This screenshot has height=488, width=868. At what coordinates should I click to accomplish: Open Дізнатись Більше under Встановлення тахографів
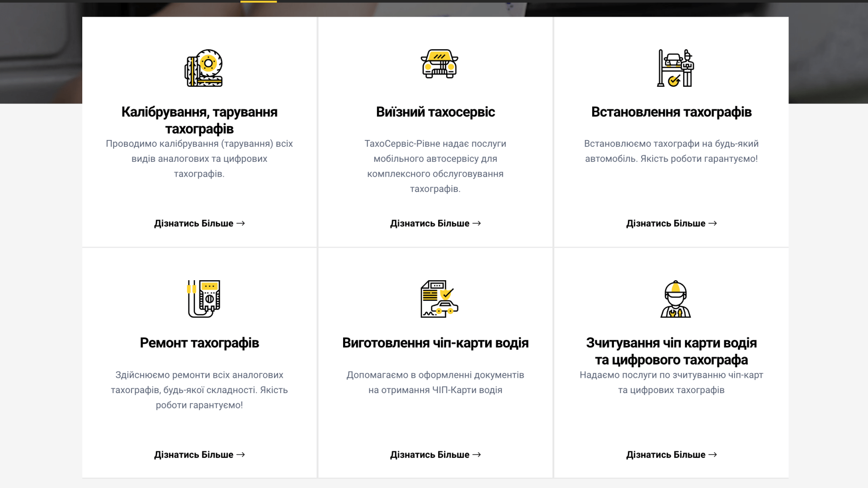[671, 223]
